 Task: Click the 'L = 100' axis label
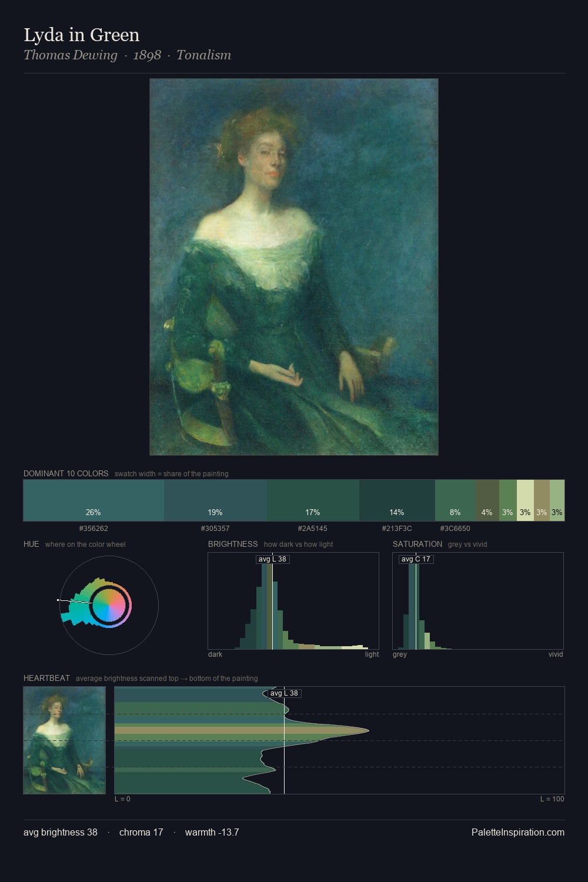click(x=552, y=799)
